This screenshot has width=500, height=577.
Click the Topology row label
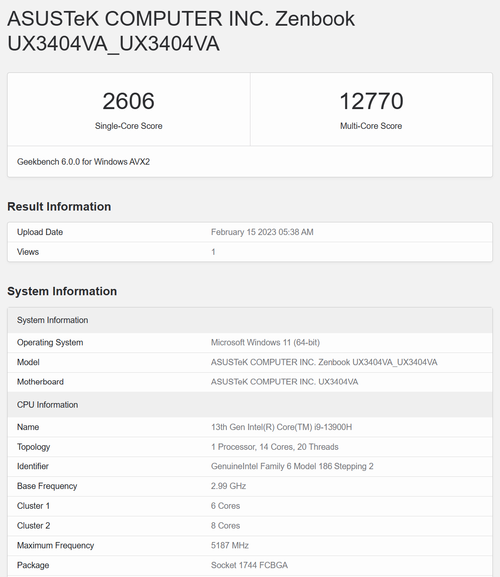(33, 447)
